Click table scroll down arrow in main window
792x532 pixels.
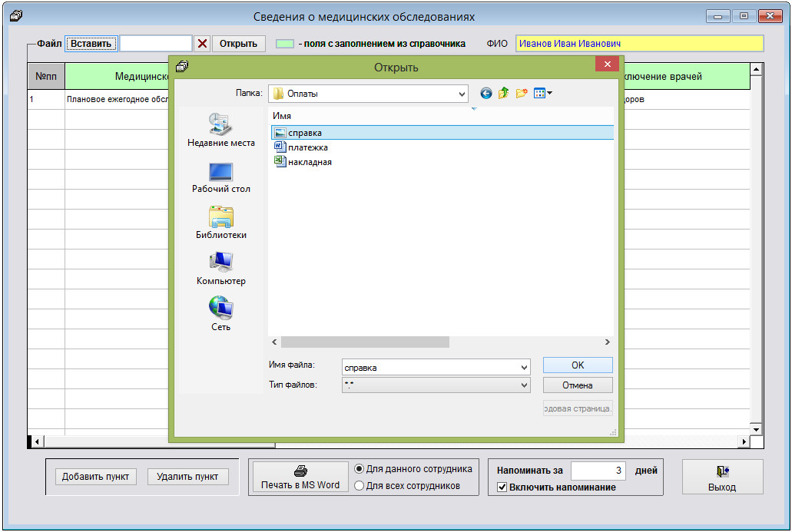[756, 430]
